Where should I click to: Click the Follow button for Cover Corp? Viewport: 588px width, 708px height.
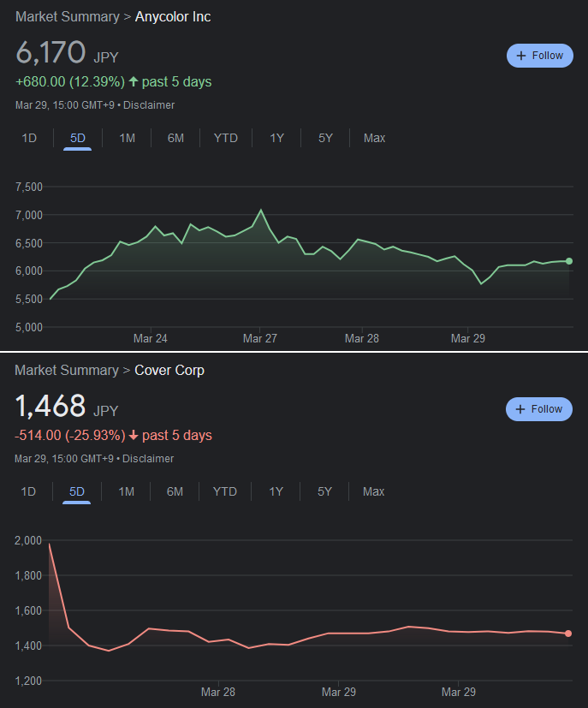coord(539,409)
